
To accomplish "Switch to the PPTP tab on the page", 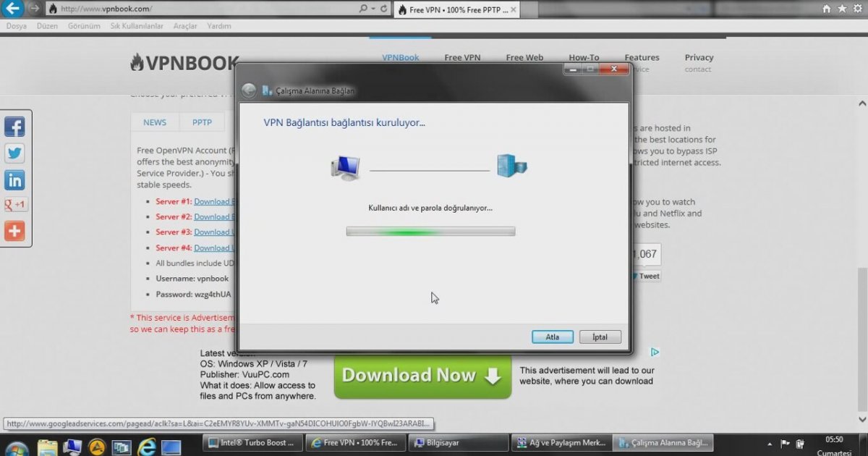I will point(202,122).
